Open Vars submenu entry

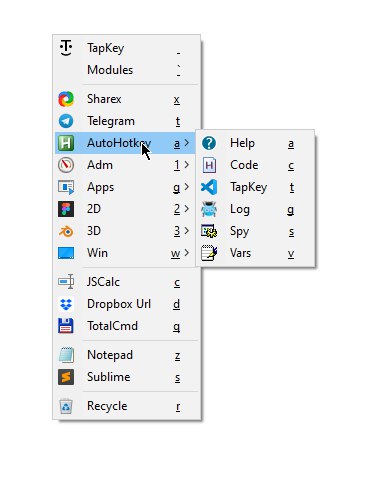[x=255, y=253]
